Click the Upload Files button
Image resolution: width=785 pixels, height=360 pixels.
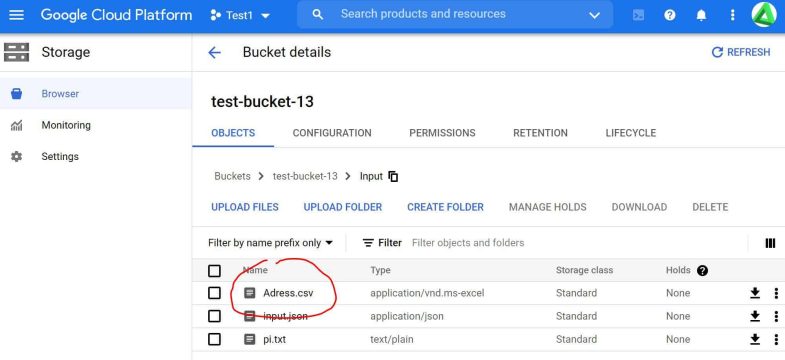[x=245, y=207]
